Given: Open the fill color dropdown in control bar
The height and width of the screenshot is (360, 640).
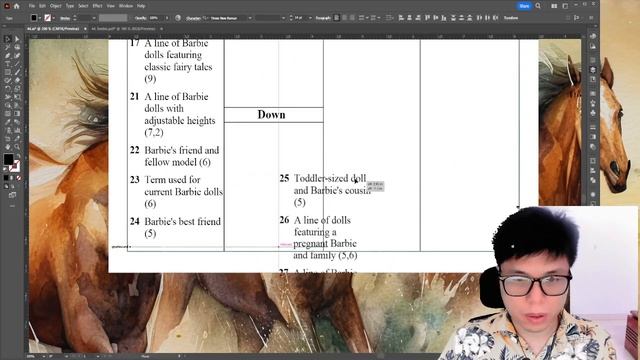Looking at the screenshot, I should pyautogui.click(x=40, y=18).
